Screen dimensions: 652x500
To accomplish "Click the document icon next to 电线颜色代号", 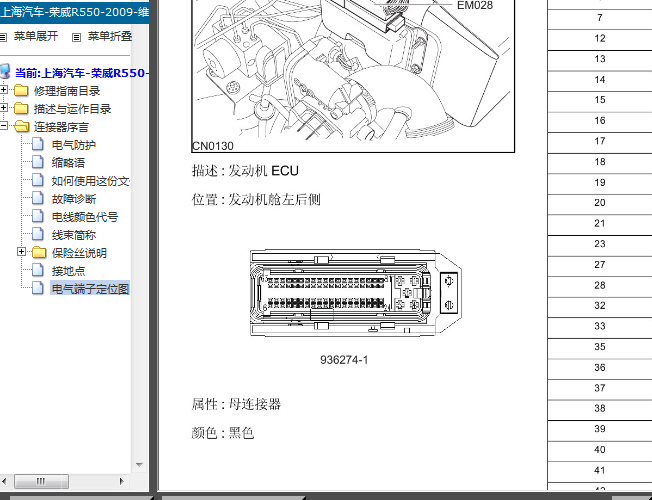I will click(x=38, y=216).
